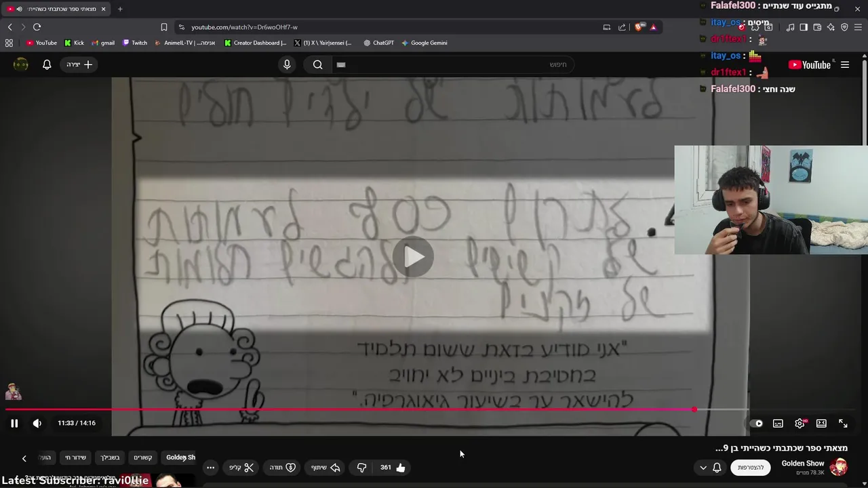
Task: Open the ChatGPT bookmark
Action: click(378, 43)
